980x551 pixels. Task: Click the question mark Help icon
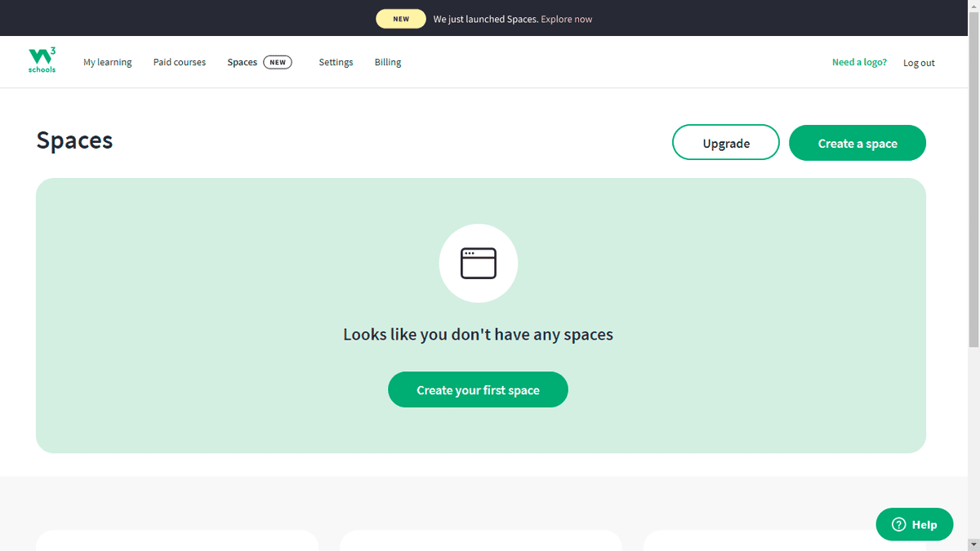tap(898, 525)
